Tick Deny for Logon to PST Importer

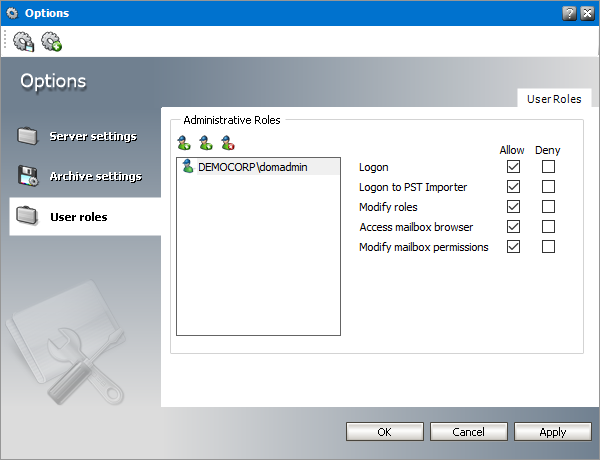coord(548,187)
